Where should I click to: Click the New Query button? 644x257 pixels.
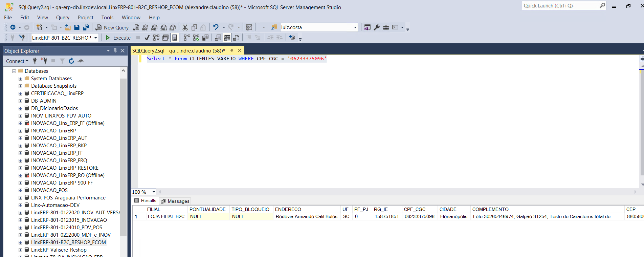click(x=112, y=27)
